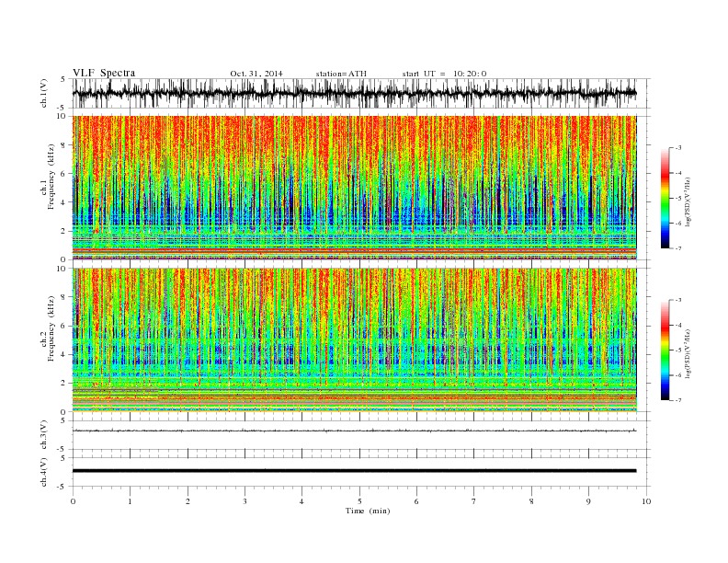Click the ch.1 spectrogram panel
The image size is (728, 563).
354,188
